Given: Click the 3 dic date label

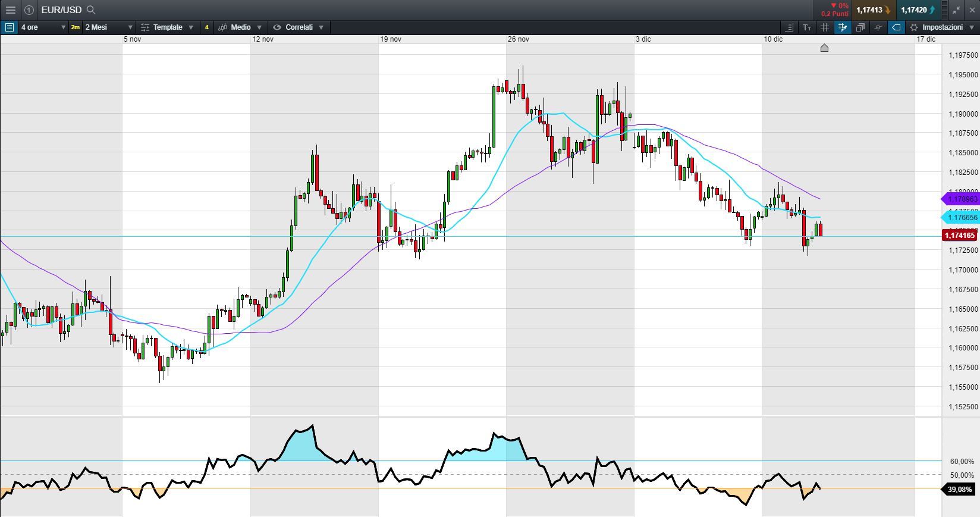Looking at the screenshot, I should coord(643,39).
